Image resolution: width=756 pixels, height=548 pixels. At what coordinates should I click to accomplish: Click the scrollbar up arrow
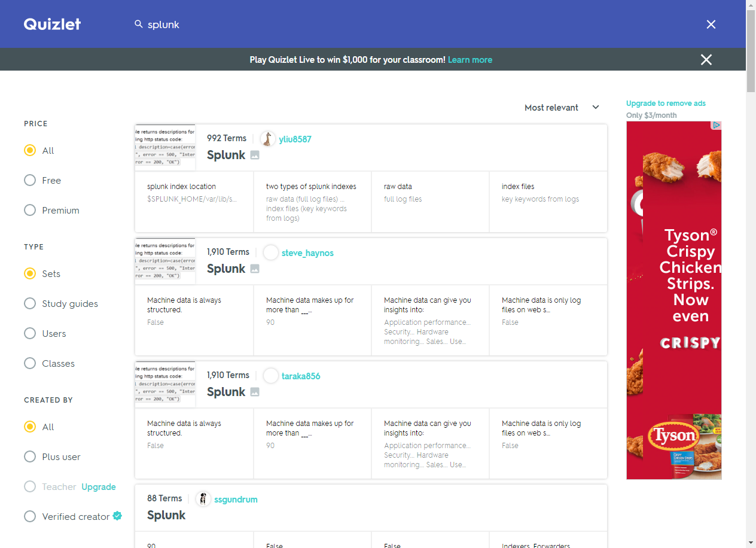751,5
